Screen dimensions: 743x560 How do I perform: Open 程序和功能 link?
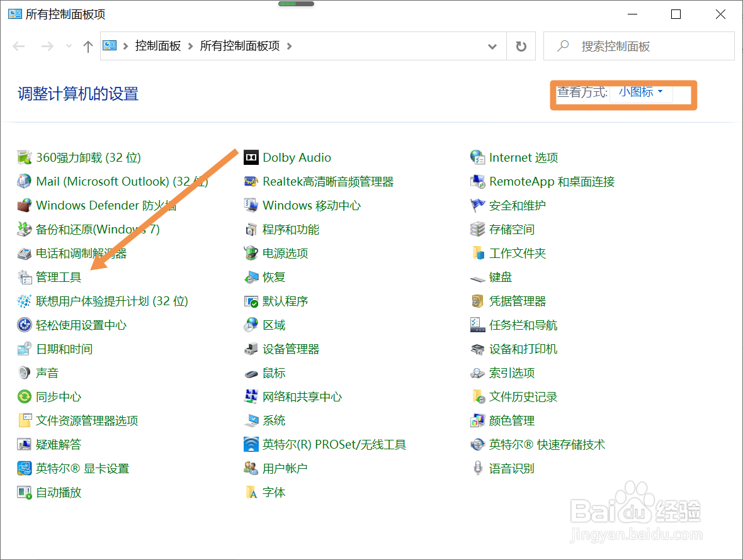(x=291, y=230)
